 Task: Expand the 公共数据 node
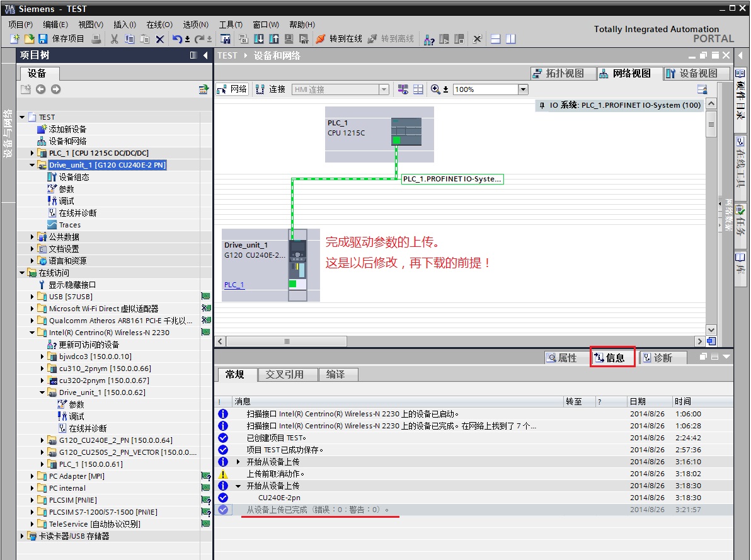coord(32,237)
